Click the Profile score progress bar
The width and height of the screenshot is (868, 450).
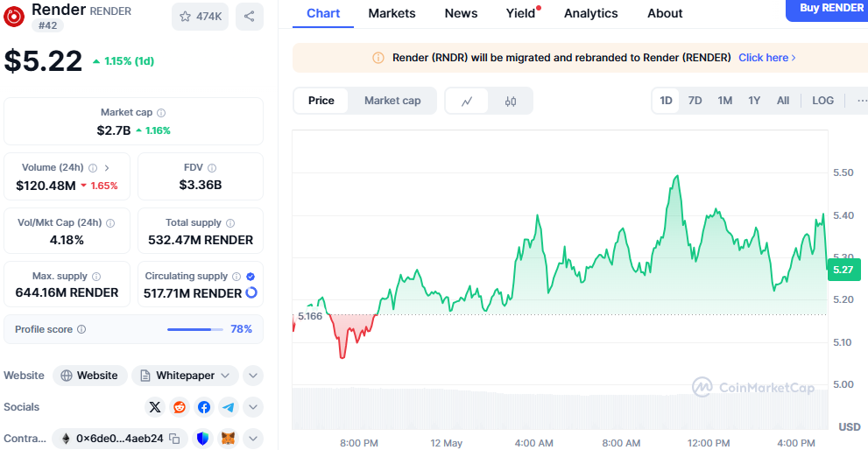(x=196, y=329)
